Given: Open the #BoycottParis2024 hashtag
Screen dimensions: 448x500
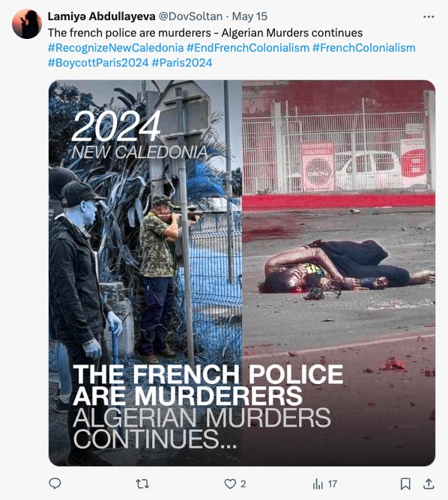Looking at the screenshot, I should [x=98, y=63].
